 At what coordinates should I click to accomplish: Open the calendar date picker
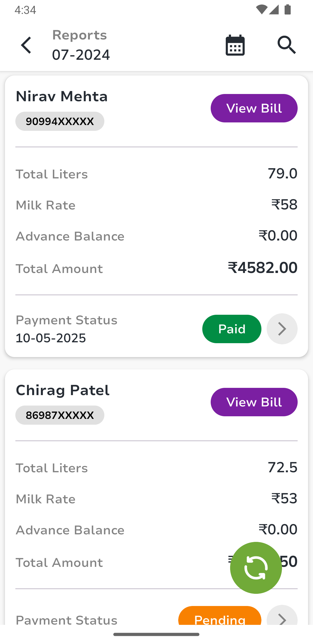tap(235, 45)
